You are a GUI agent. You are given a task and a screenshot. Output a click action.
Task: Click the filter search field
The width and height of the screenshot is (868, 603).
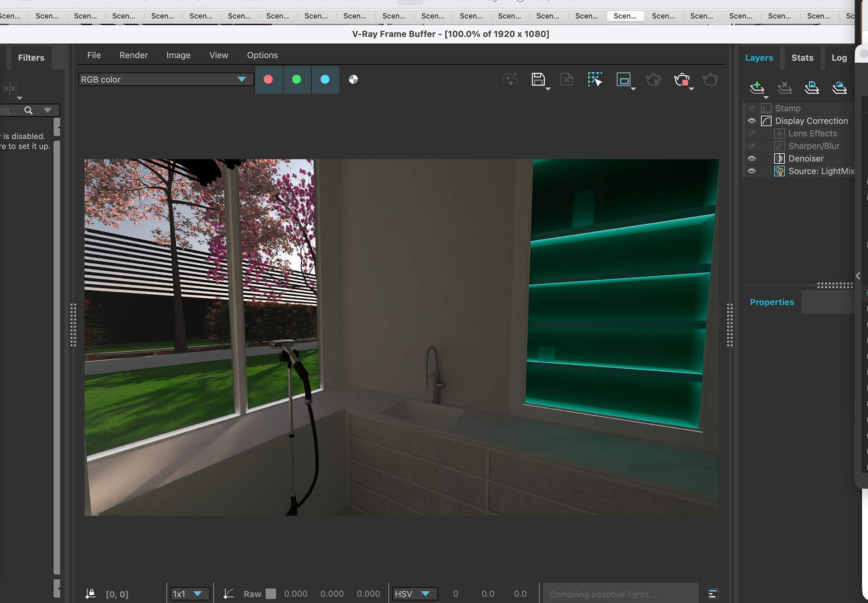tap(10, 111)
